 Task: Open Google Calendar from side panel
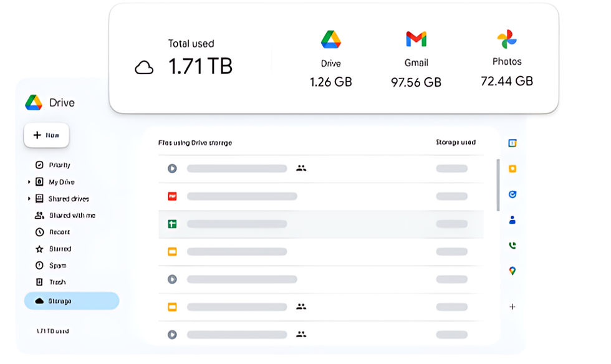(512, 143)
